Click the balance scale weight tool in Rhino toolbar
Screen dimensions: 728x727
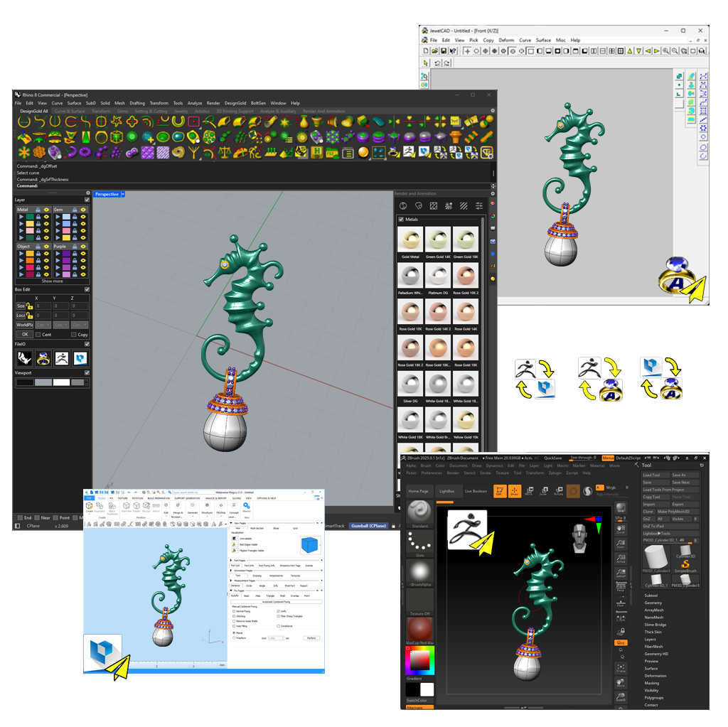pyautogui.click(x=224, y=152)
